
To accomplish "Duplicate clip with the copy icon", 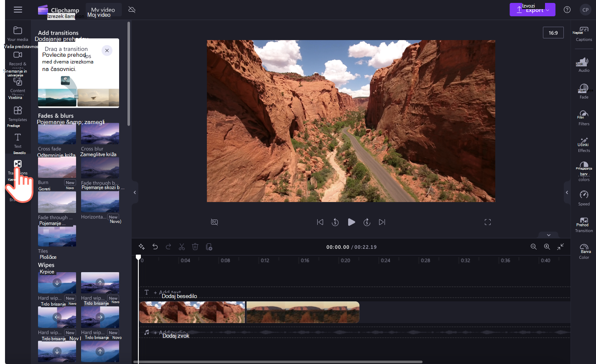I will (x=209, y=247).
